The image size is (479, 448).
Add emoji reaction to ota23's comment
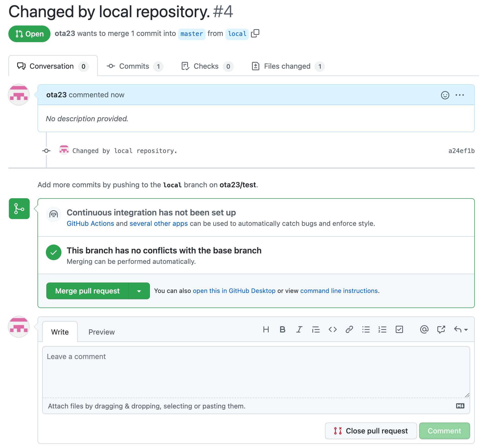(x=445, y=95)
